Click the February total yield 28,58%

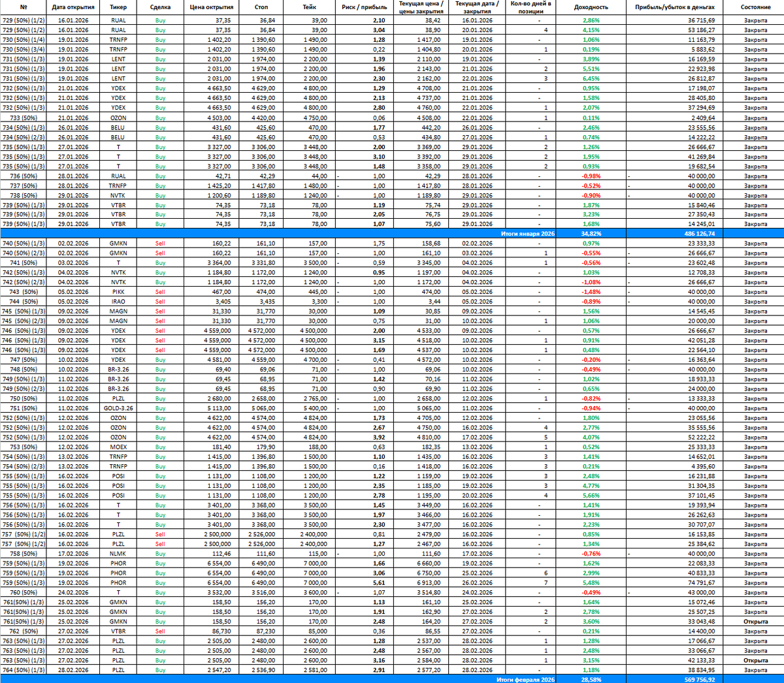(x=591, y=680)
